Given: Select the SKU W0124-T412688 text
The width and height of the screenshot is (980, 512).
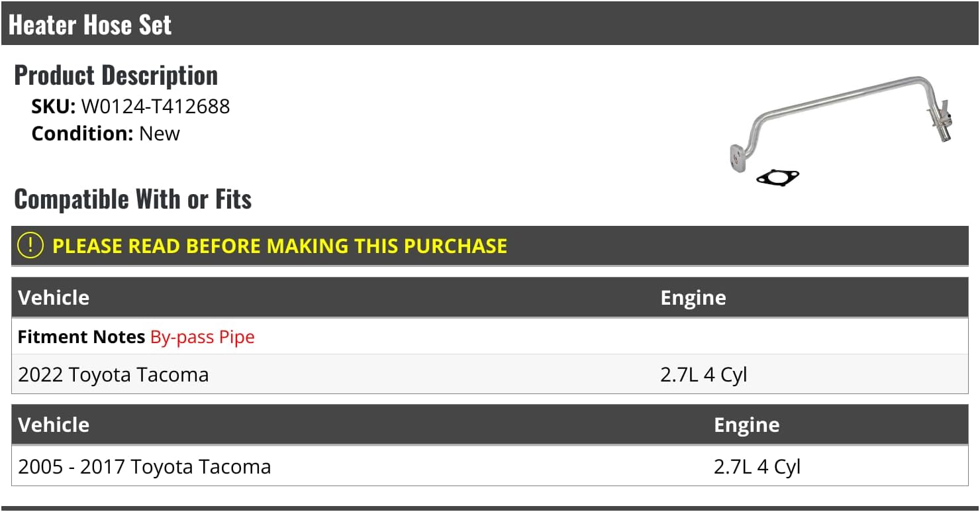Looking at the screenshot, I should [x=155, y=106].
